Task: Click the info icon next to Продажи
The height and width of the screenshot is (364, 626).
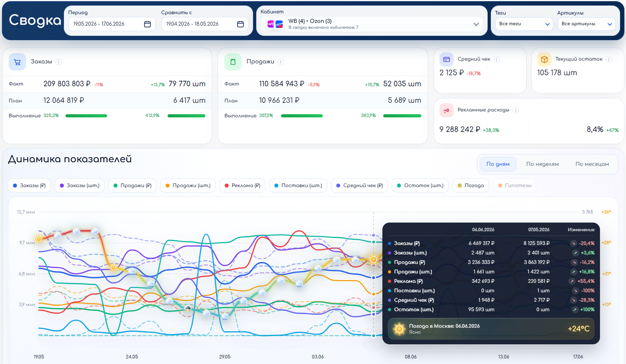Action: click(281, 62)
